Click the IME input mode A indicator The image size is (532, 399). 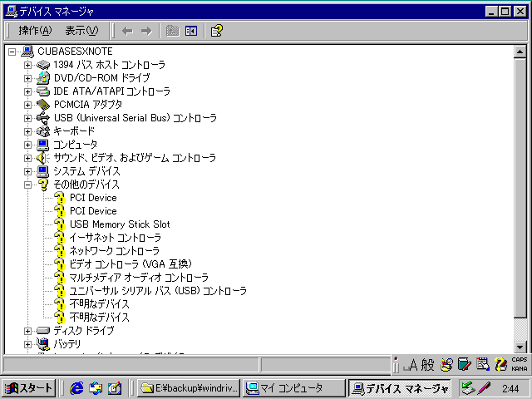tap(410, 365)
